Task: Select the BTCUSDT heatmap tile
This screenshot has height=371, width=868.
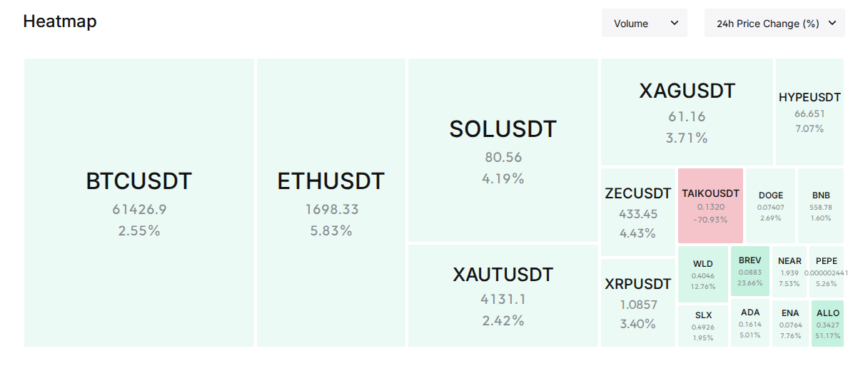Action: click(x=139, y=203)
